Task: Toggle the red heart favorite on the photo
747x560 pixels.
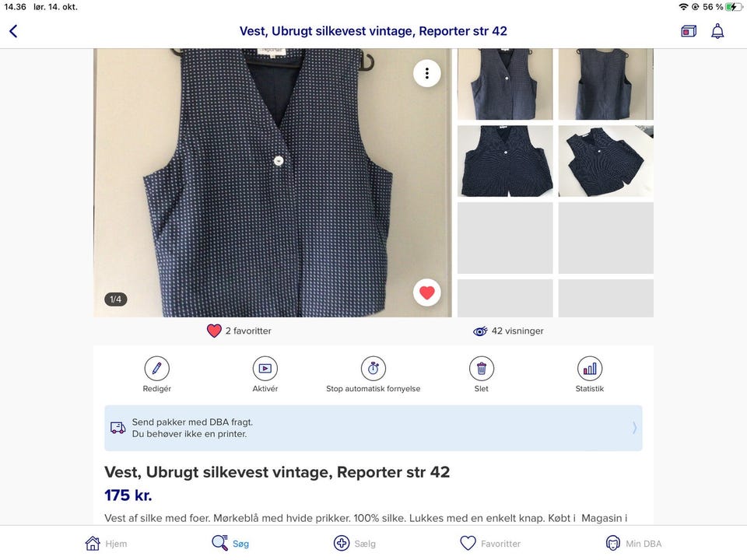Action: point(427,292)
